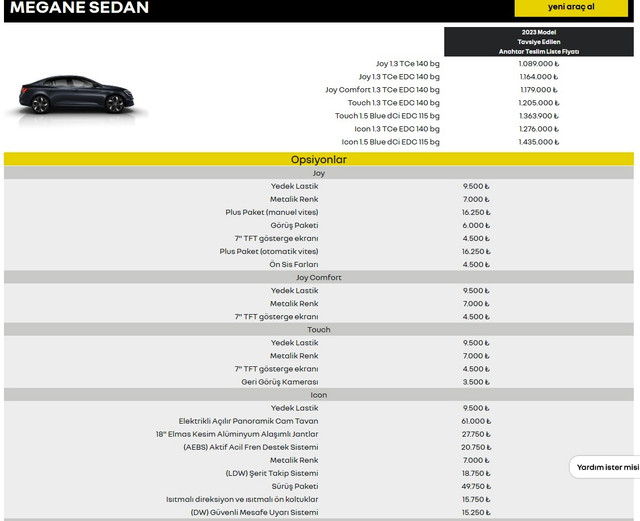This screenshot has height=521, width=640.
Task: Click the 15.750 ₺ heated steering price
Action: point(476,499)
